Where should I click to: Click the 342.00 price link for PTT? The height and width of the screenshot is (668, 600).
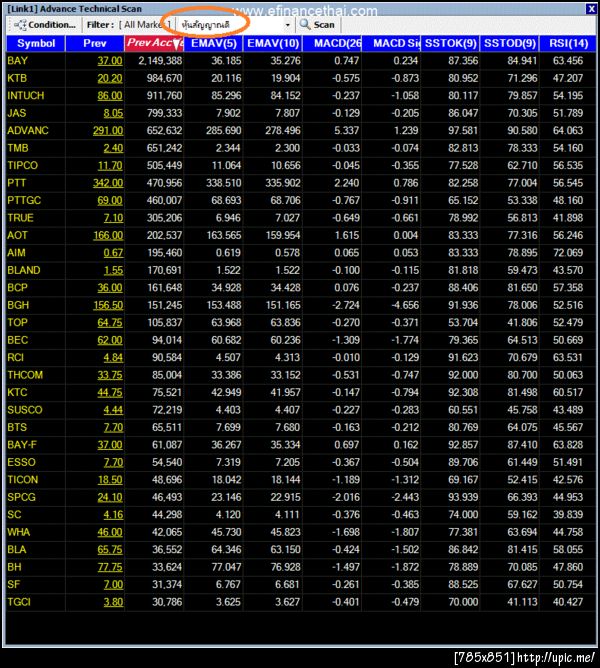point(108,183)
